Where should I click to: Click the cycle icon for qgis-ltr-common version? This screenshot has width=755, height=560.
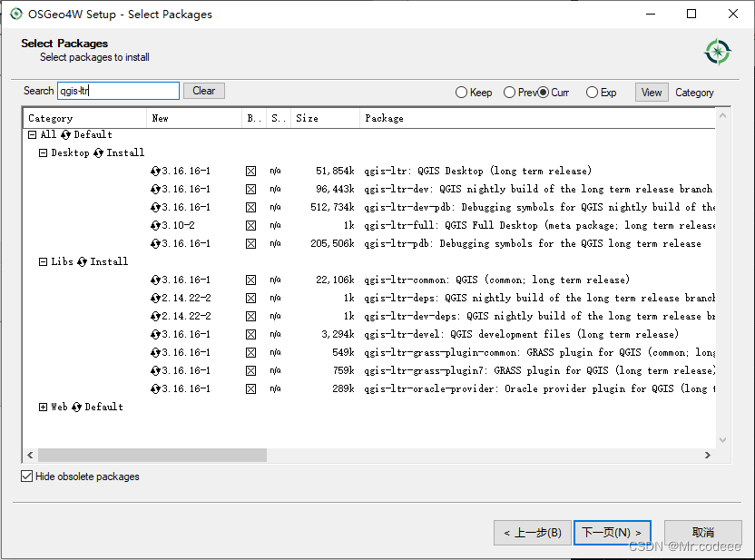click(155, 280)
